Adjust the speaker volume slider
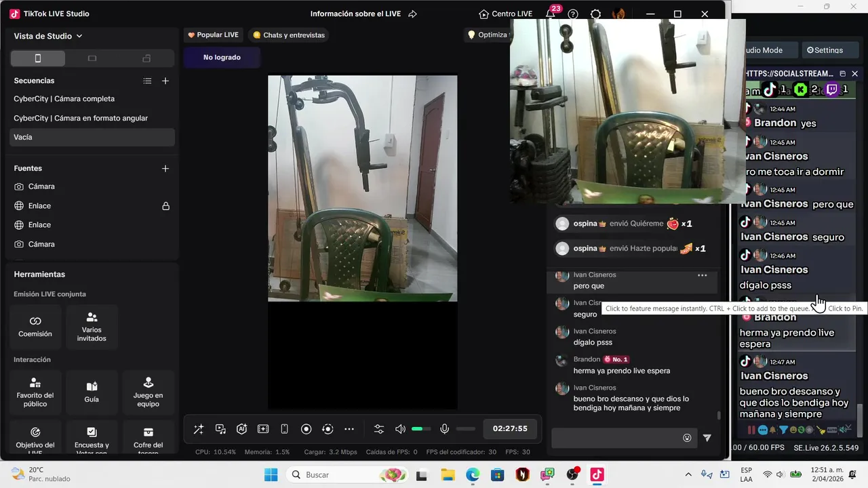 [x=421, y=429]
